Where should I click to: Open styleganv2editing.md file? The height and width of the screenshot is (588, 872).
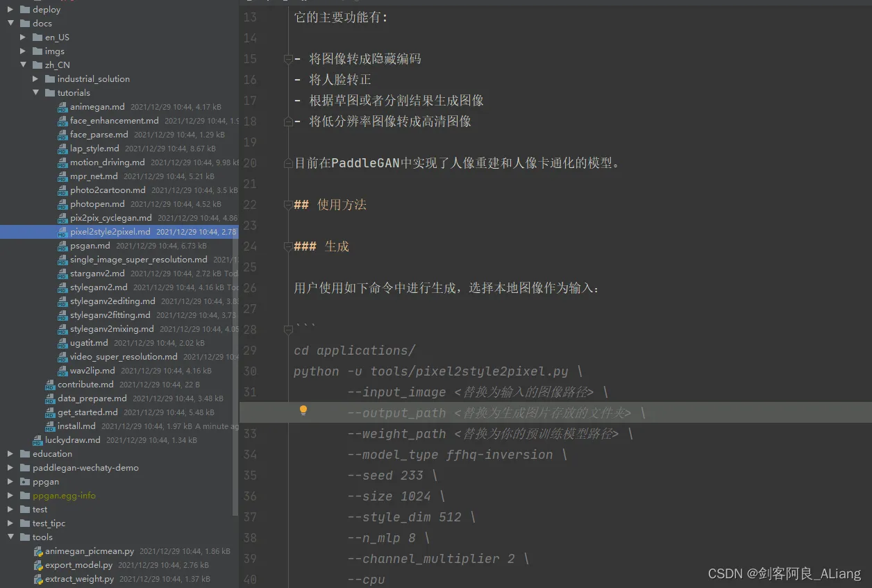coord(112,301)
